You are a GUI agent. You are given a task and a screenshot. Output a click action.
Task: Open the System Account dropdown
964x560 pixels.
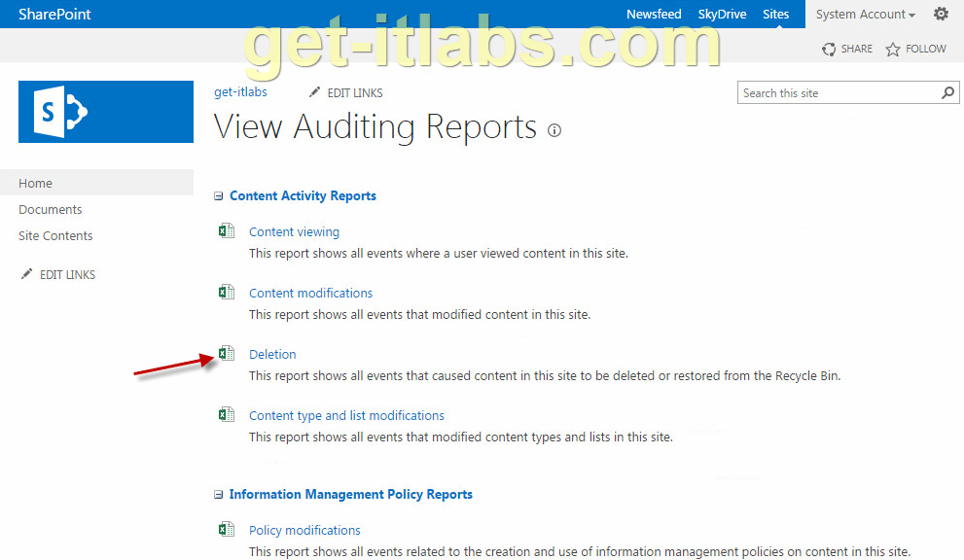tap(865, 15)
